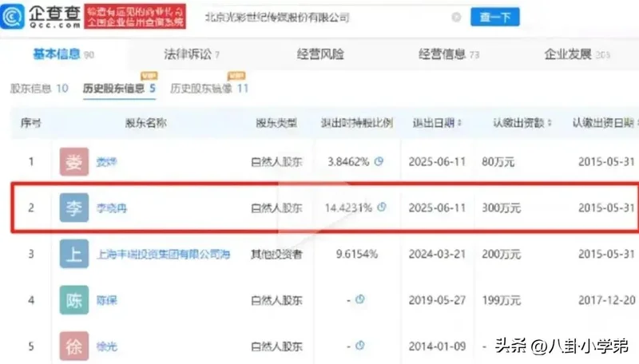
Task: Click the 300万元 contribution amount
Action: 502,208
